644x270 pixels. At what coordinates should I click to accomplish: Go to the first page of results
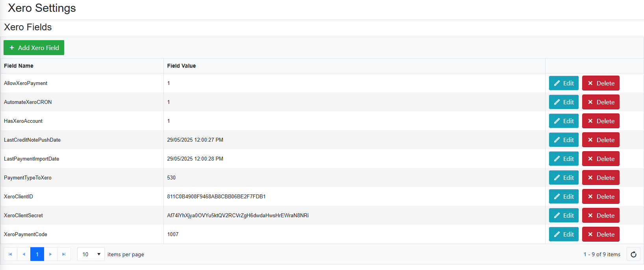coord(10,254)
